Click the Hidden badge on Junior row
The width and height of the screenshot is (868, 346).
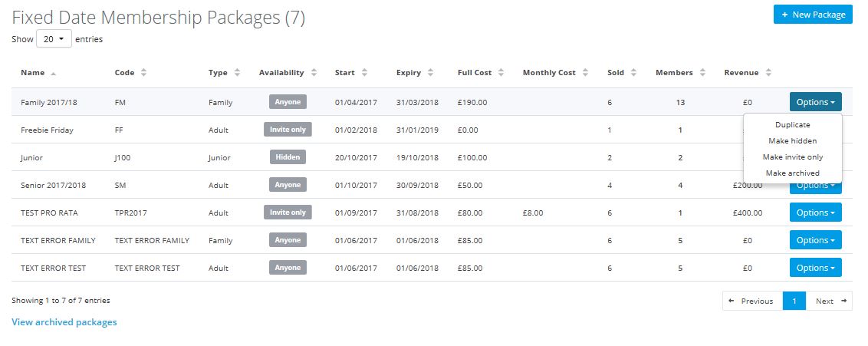[x=288, y=157]
